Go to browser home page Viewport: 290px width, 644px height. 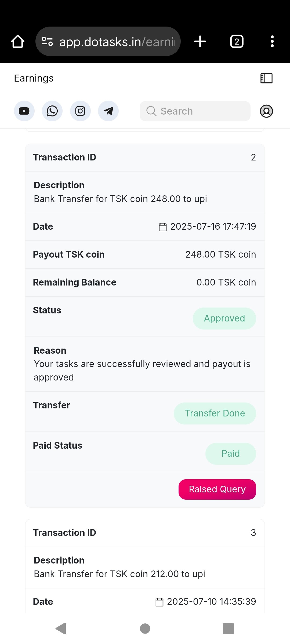18,42
